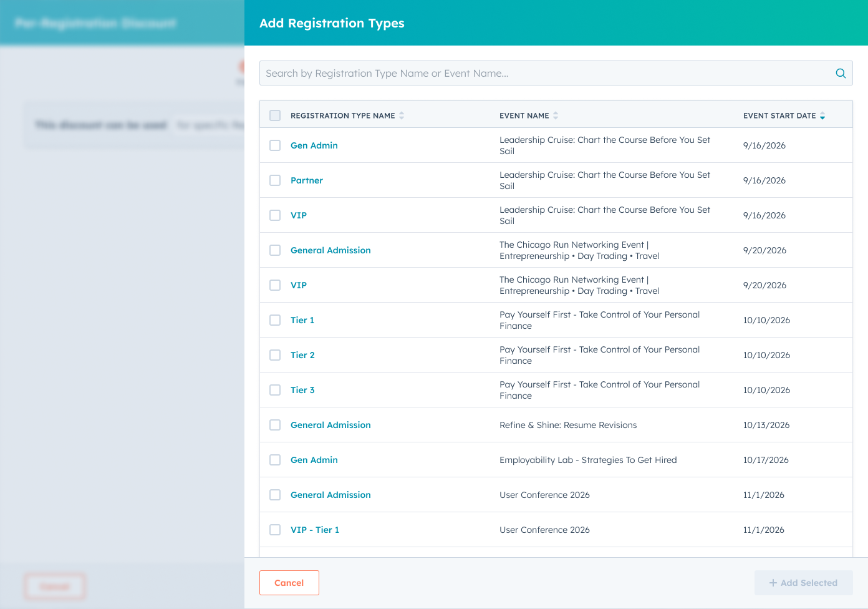
Task: Sort by Event Start Date arrows
Action: coord(822,115)
